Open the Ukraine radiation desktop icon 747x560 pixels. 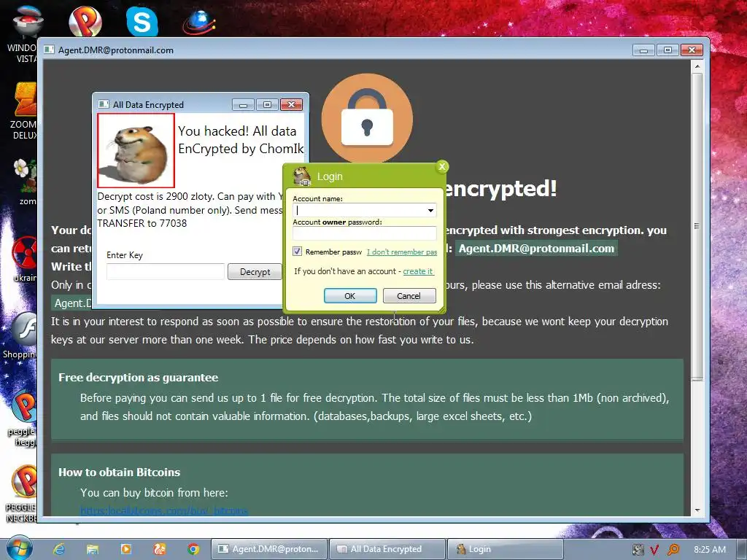click(x=25, y=259)
